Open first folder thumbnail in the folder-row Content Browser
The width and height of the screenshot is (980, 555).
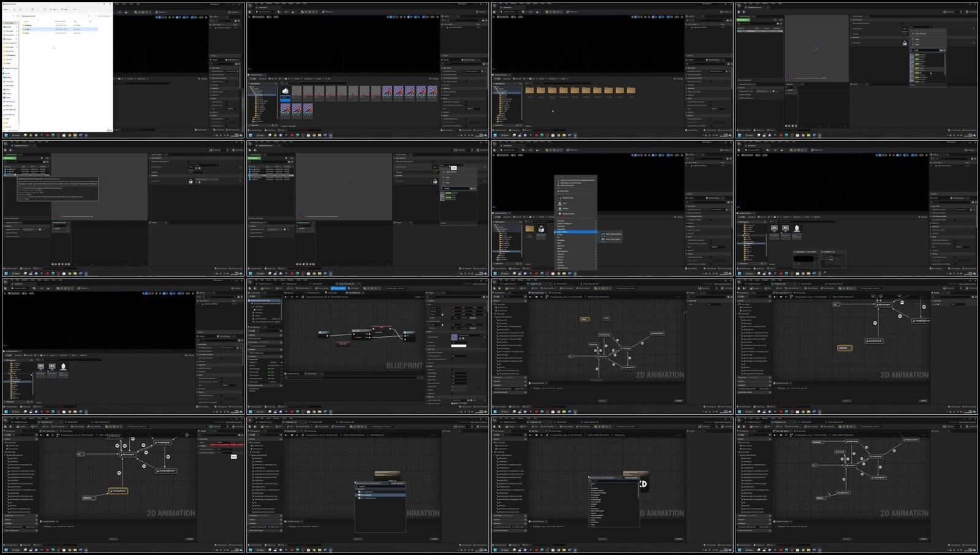530,90
